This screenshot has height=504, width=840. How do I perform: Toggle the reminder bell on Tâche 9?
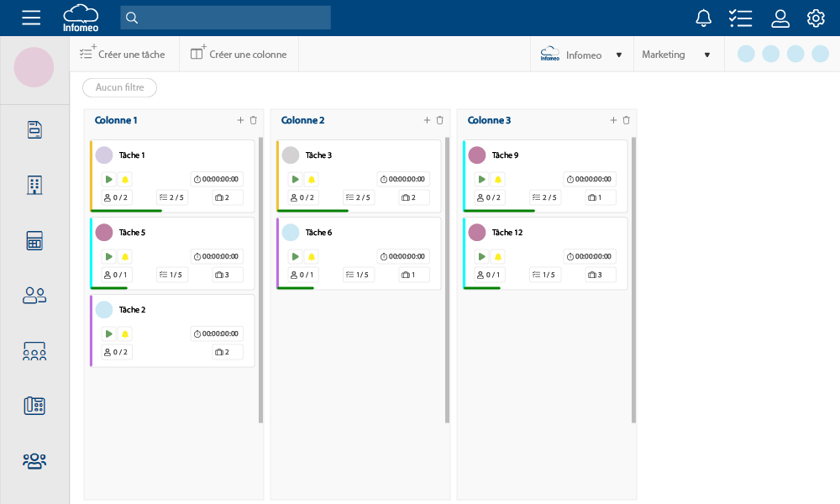pos(498,179)
